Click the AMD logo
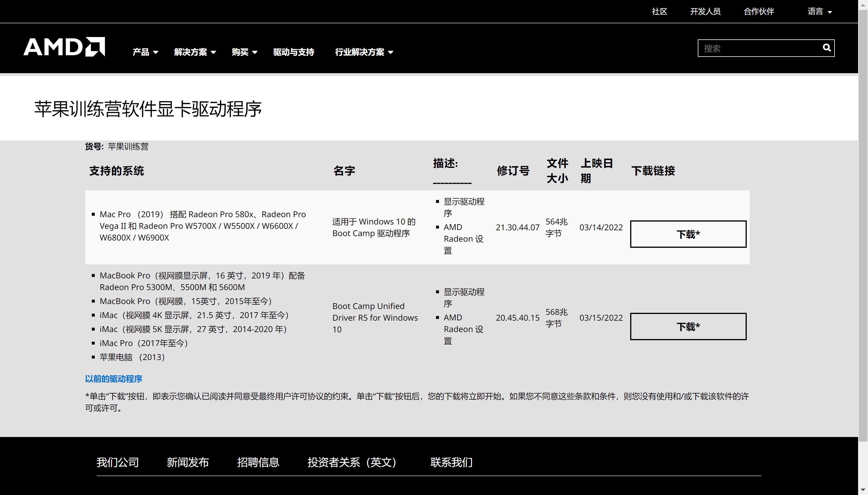 [x=64, y=47]
